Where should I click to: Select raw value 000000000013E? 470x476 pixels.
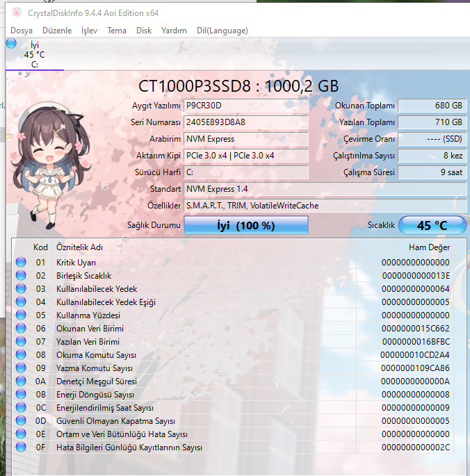click(x=416, y=276)
